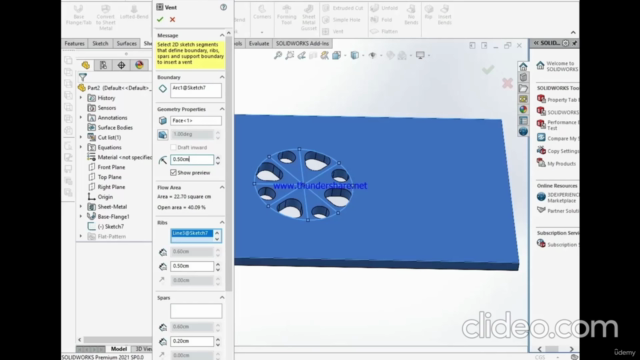Open Partner Solutions link
The image size is (640, 360).
(x=558, y=211)
